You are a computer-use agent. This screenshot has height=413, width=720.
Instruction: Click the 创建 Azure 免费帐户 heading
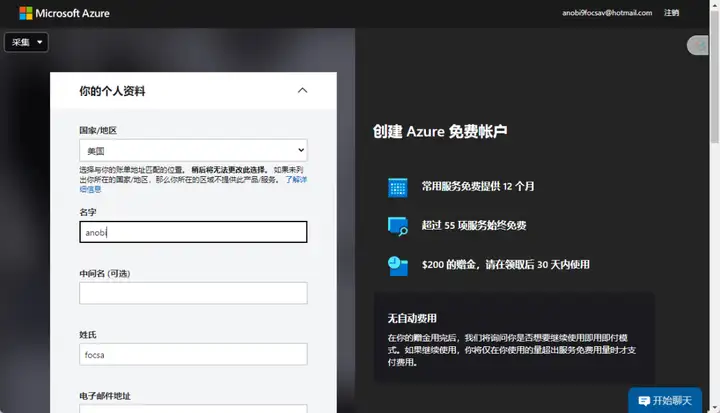pos(440,131)
